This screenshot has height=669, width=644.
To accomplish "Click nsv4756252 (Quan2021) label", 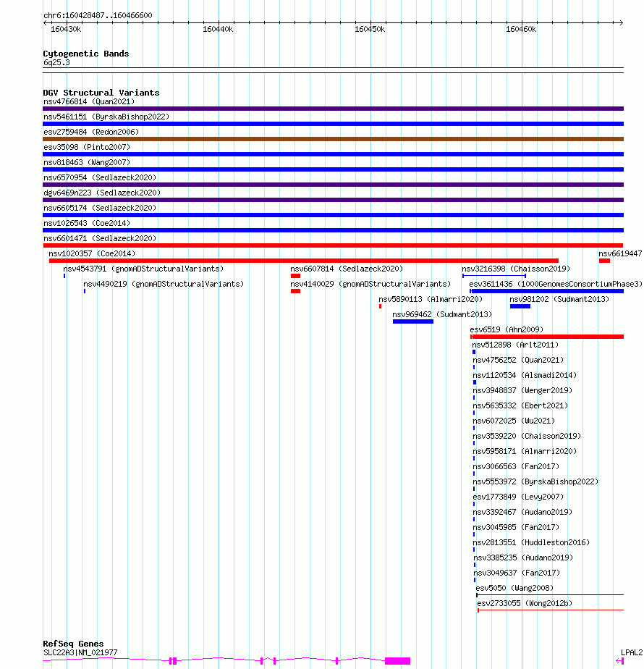I will (518, 360).
